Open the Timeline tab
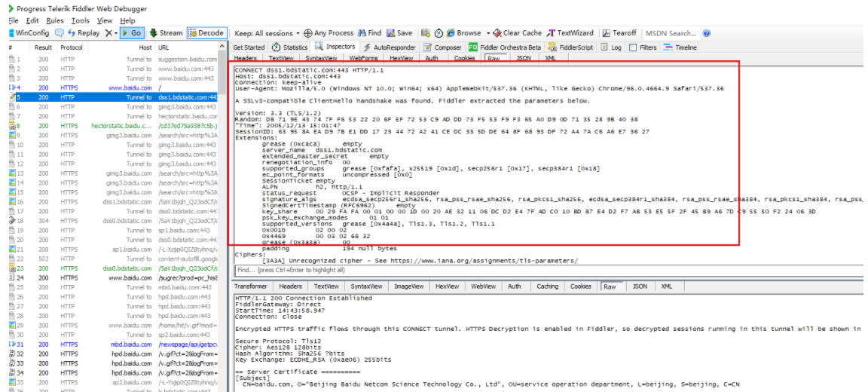 (x=681, y=47)
